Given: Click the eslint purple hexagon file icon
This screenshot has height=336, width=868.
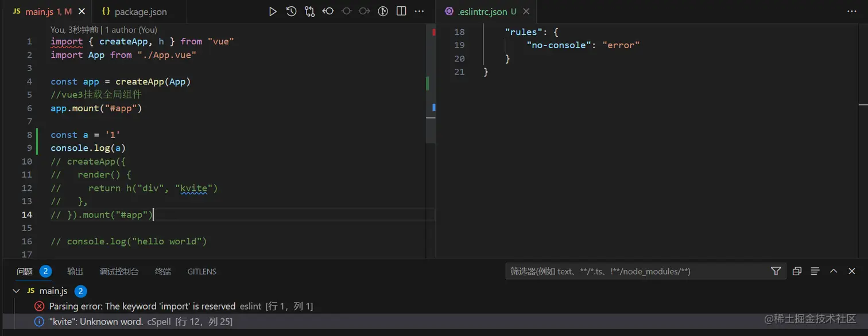Looking at the screenshot, I should click(x=449, y=11).
